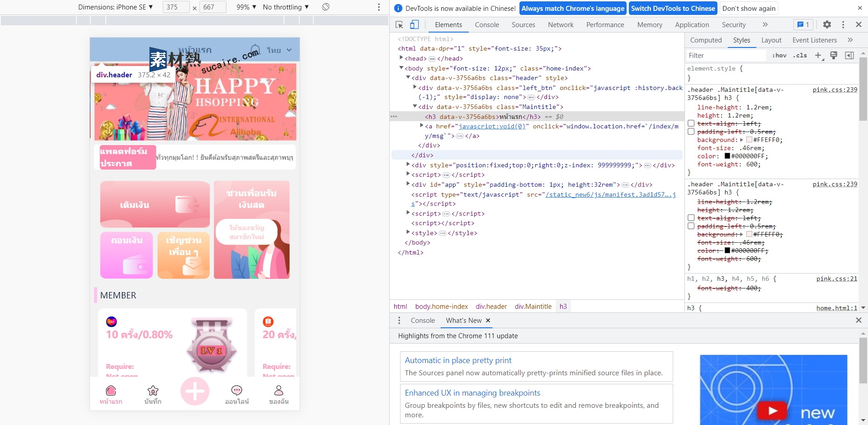The width and height of the screenshot is (868, 425).
Task: Toggle element state :hov button
Action: (x=779, y=55)
